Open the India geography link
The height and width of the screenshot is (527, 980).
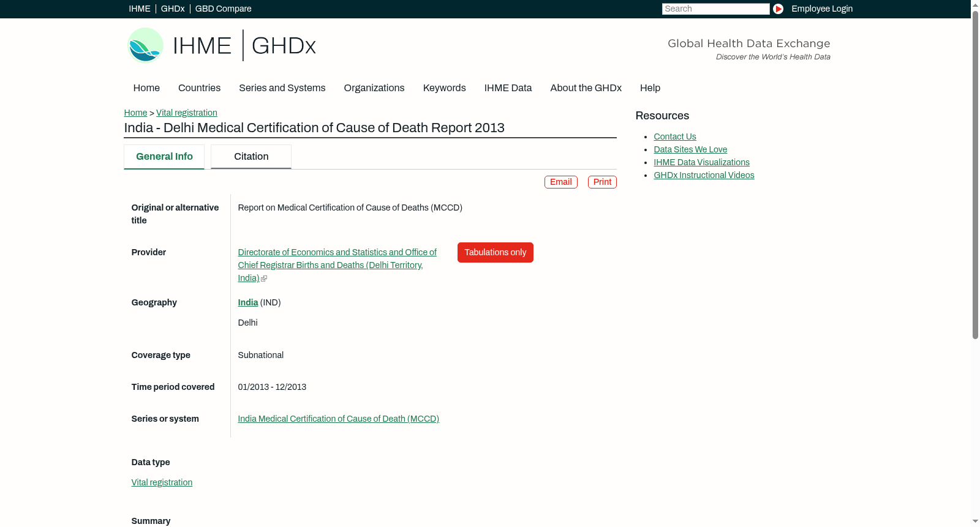pos(248,302)
